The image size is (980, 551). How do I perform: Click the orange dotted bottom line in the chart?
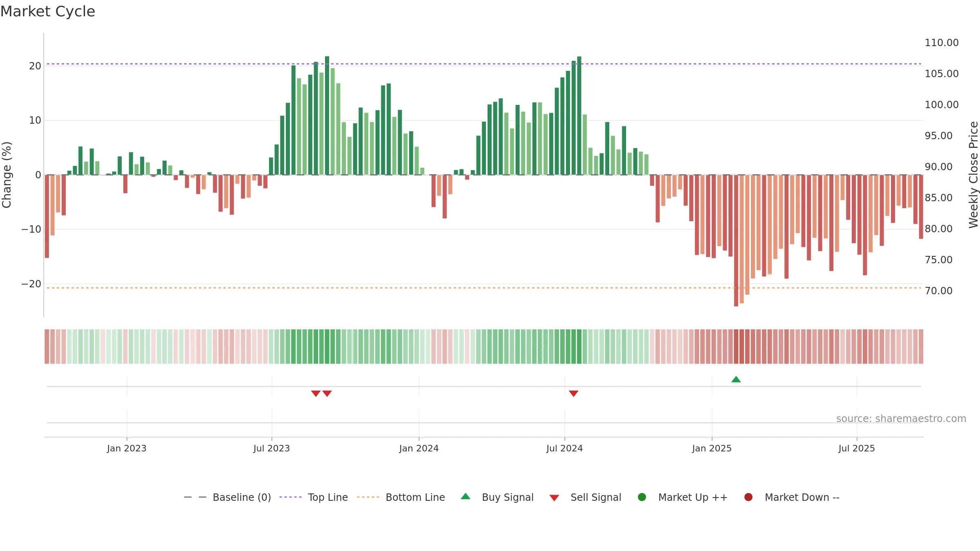coord(484,288)
